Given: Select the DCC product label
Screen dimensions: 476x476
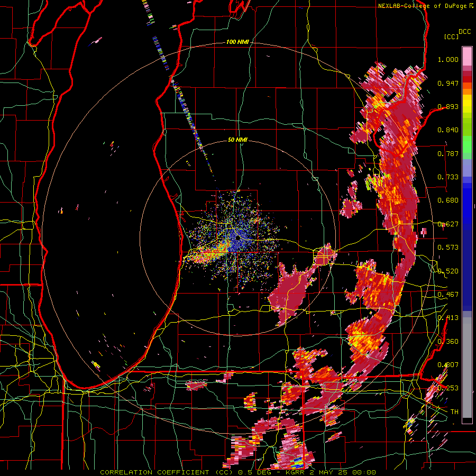Looking at the screenshot, I should tap(464, 32).
